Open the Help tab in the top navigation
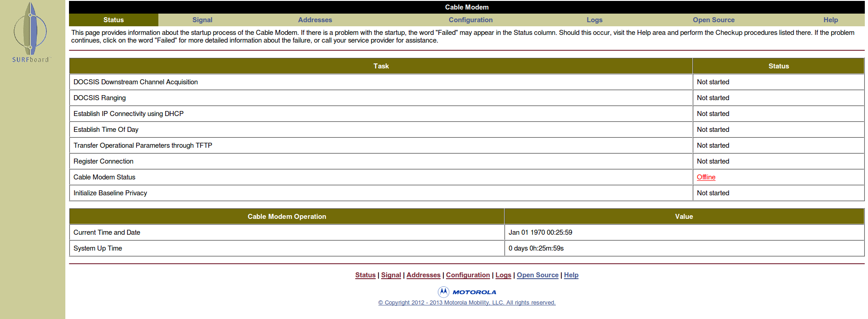The width and height of the screenshot is (868, 319). tap(830, 20)
